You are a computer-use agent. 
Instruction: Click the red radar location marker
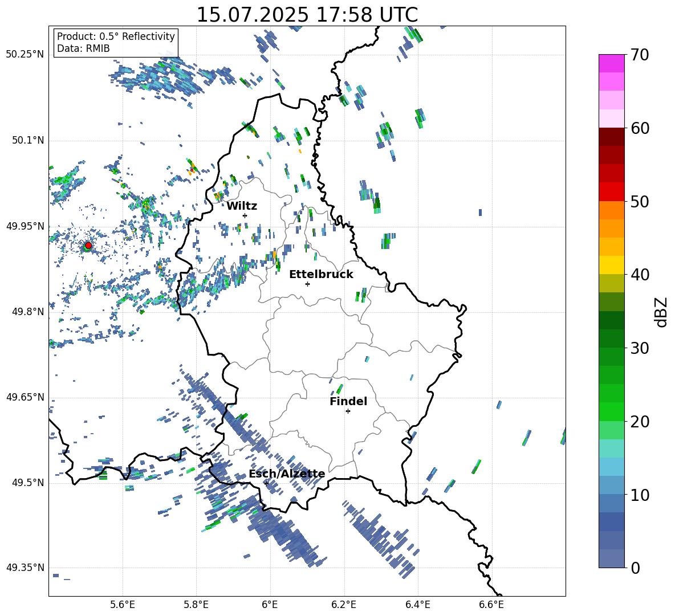[88, 245]
